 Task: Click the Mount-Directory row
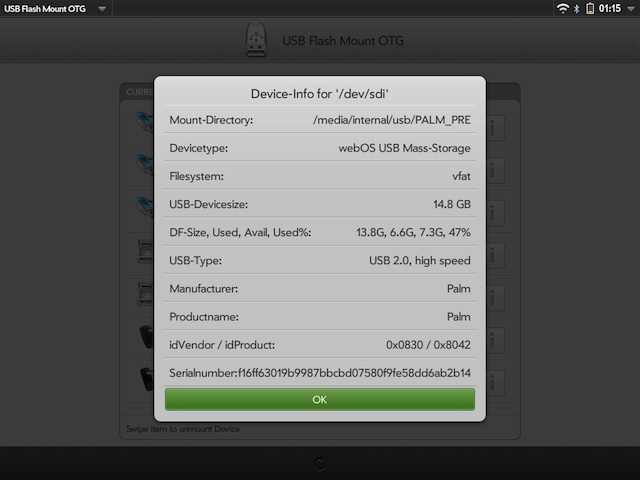tap(320, 120)
